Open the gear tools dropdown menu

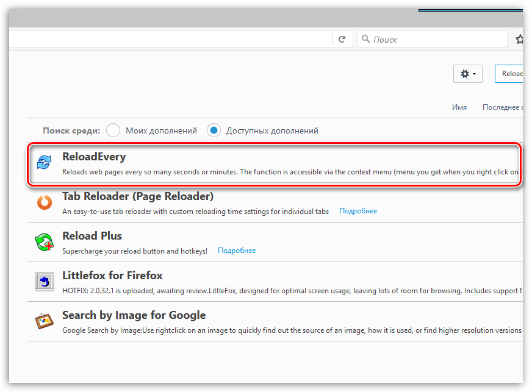pos(468,74)
